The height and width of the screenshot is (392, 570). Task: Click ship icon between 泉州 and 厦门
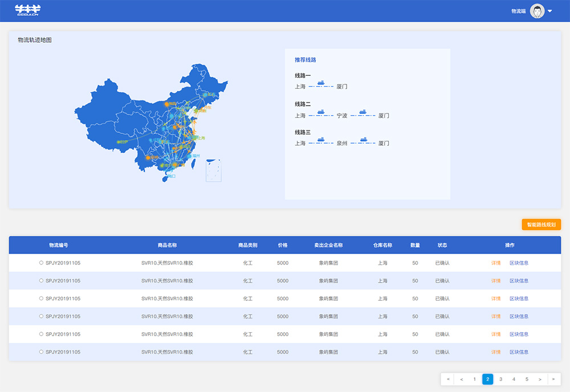(x=363, y=140)
